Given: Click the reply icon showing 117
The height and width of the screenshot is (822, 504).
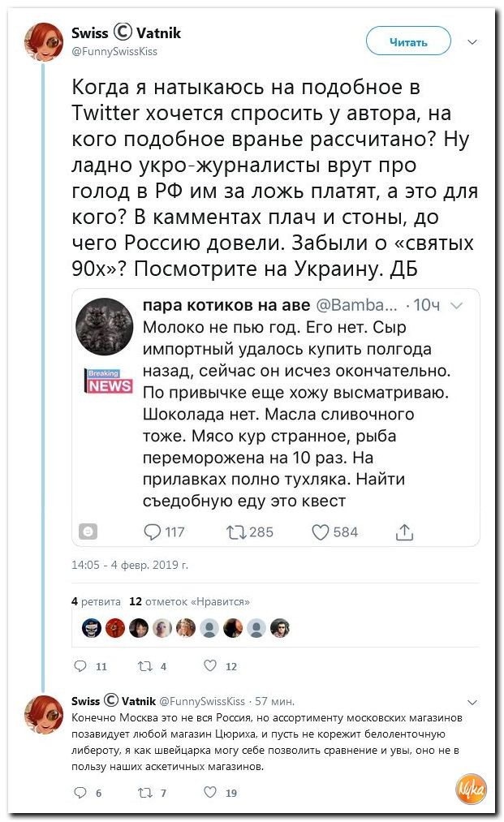Looking at the screenshot, I should [x=152, y=532].
